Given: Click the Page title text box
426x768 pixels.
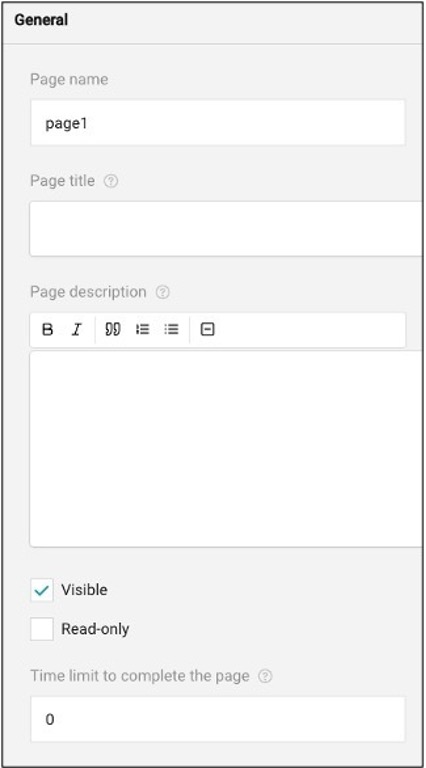Looking at the screenshot, I should click(x=226, y=228).
